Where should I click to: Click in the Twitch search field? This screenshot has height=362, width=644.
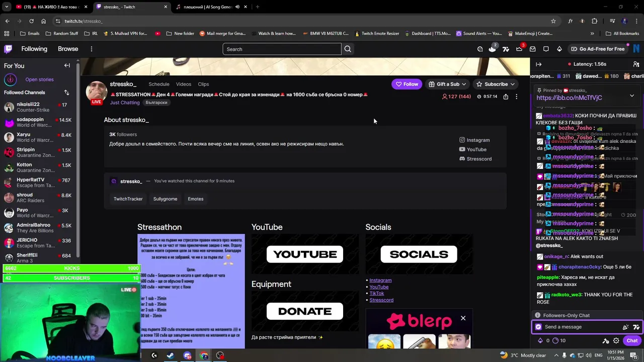(x=282, y=49)
